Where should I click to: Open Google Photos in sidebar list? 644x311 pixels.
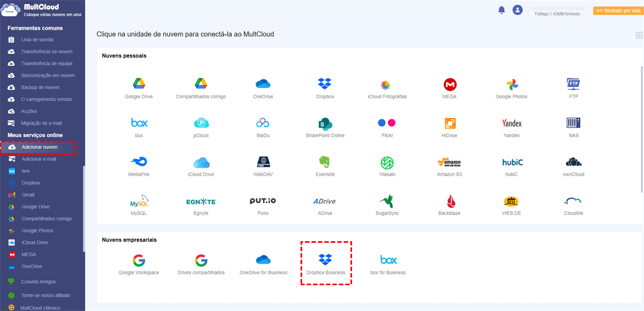(x=38, y=230)
